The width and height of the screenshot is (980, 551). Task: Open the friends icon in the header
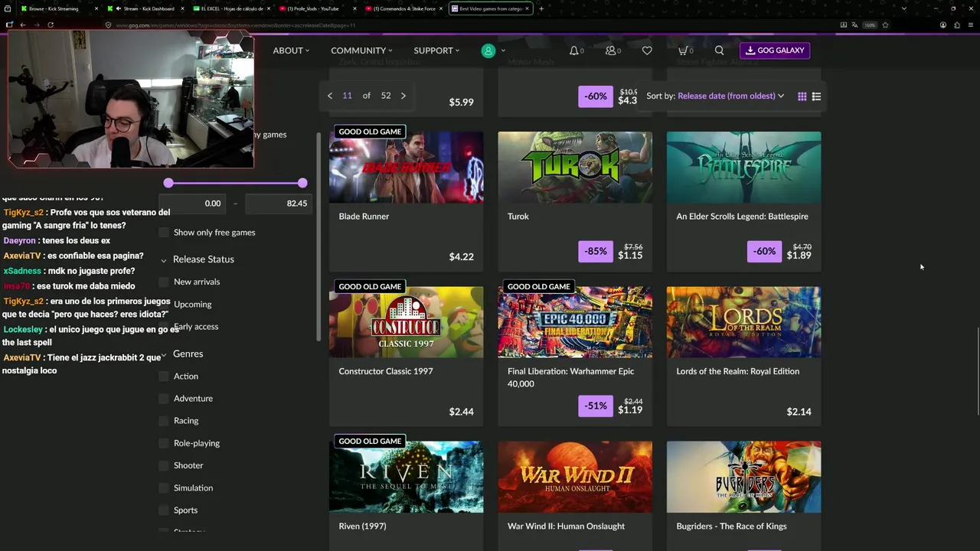(x=611, y=51)
